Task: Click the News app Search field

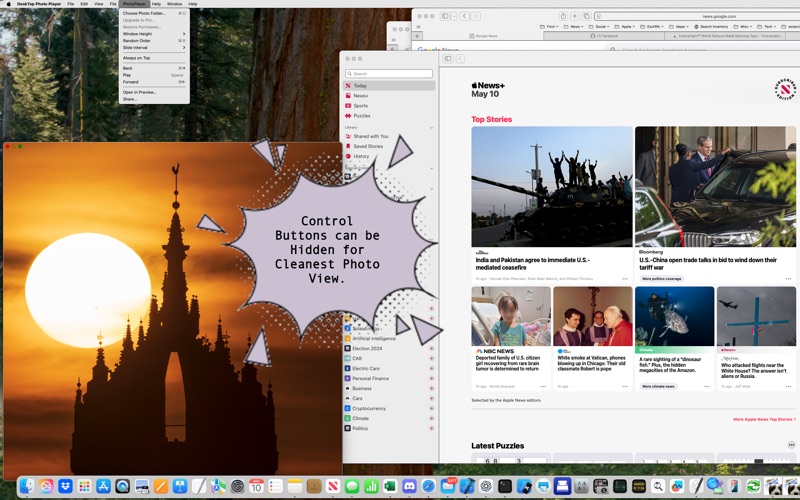Action: (x=389, y=73)
